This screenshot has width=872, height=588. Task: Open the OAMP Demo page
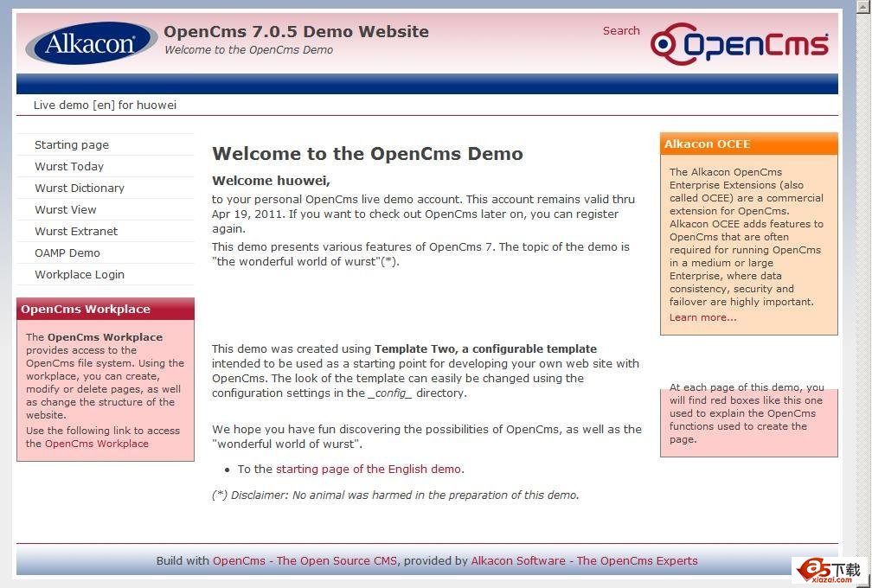(x=67, y=252)
